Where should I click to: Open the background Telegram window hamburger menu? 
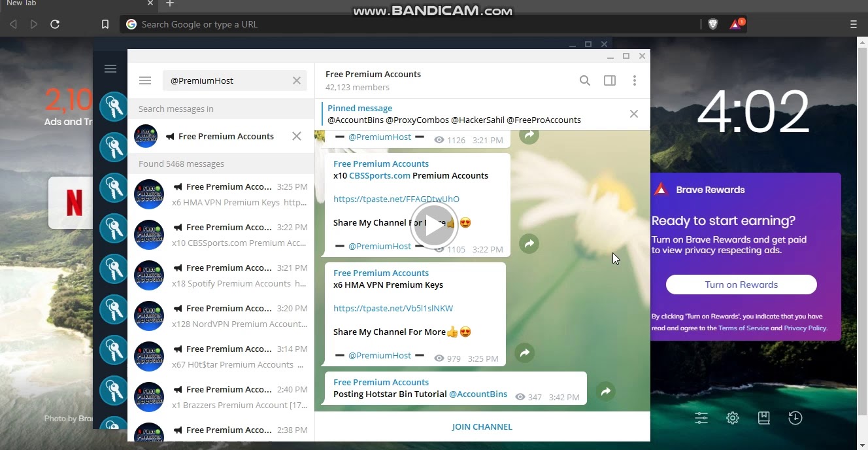click(x=110, y=69)
